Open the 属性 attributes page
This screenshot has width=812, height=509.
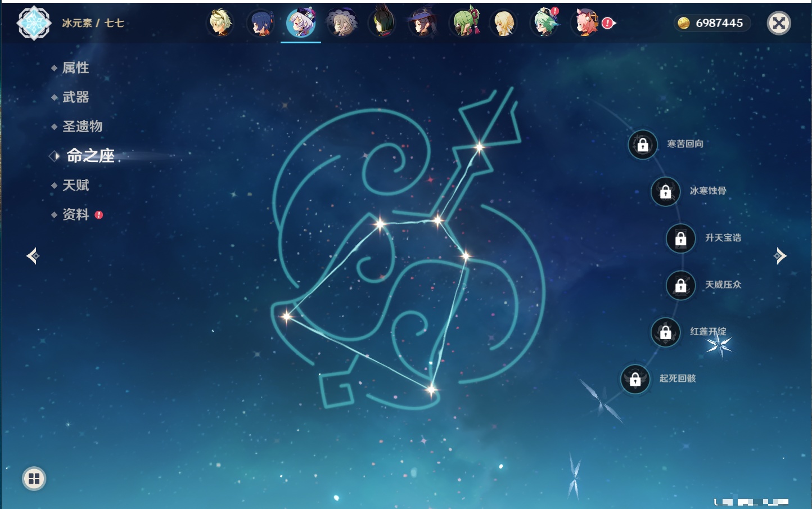click(75, 68)
